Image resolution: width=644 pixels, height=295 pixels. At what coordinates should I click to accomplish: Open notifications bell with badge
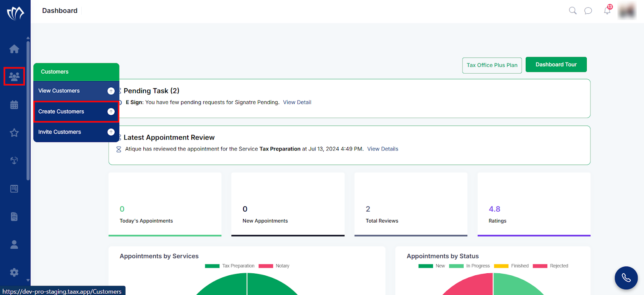607,10
